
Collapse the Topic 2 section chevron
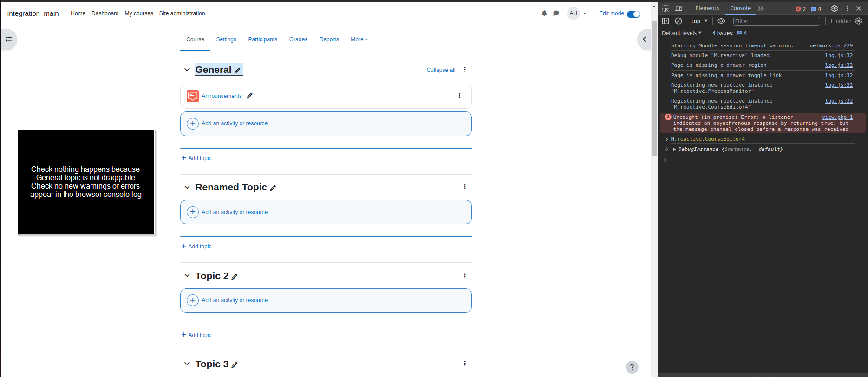click(x=187, y=275)
